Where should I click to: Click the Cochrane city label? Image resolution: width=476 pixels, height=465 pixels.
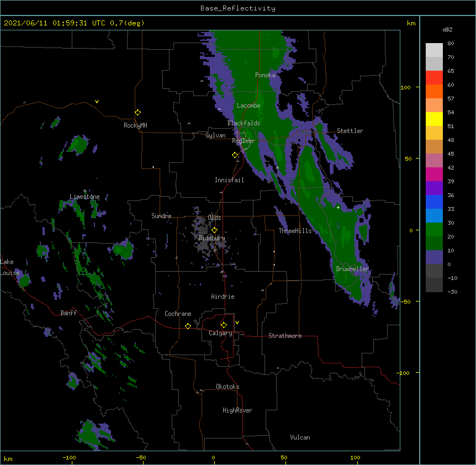coord(178,314)
